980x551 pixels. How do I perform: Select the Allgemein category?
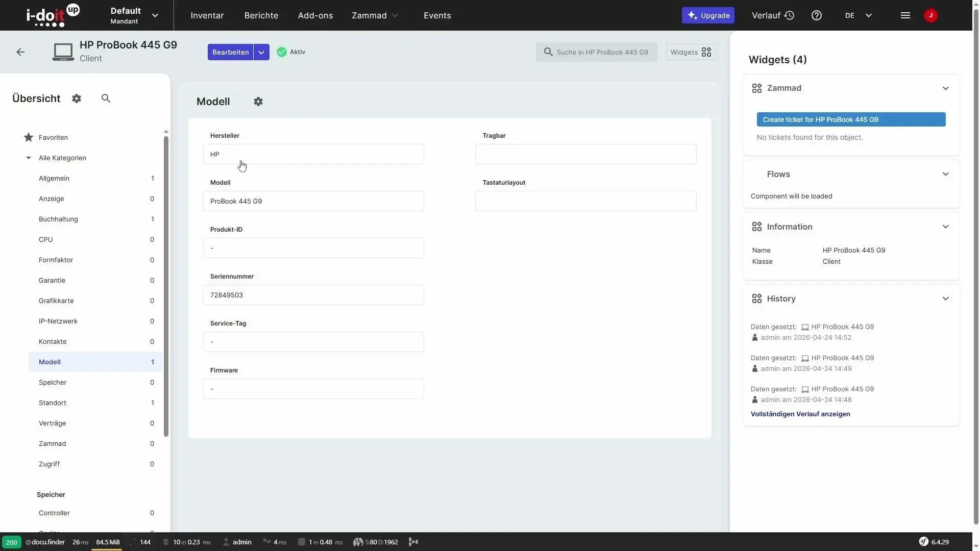[x=95, y=178]
